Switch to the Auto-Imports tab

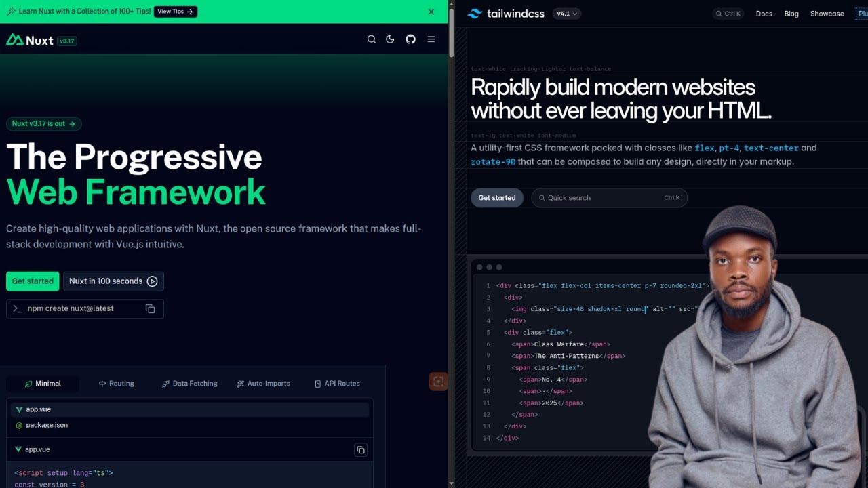263,384
